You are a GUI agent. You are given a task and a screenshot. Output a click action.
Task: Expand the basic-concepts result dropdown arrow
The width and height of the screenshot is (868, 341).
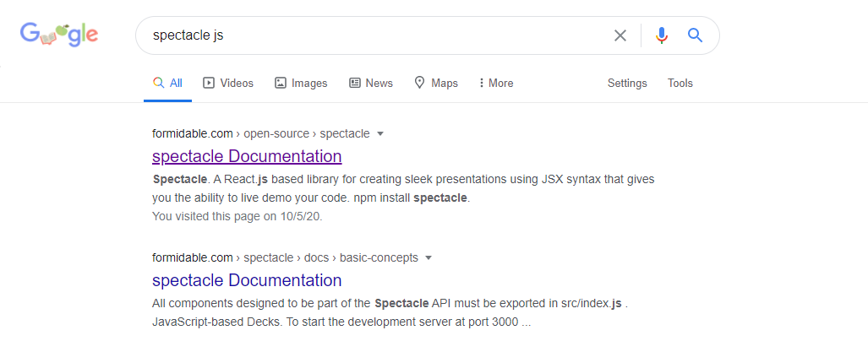pos(429,257)
